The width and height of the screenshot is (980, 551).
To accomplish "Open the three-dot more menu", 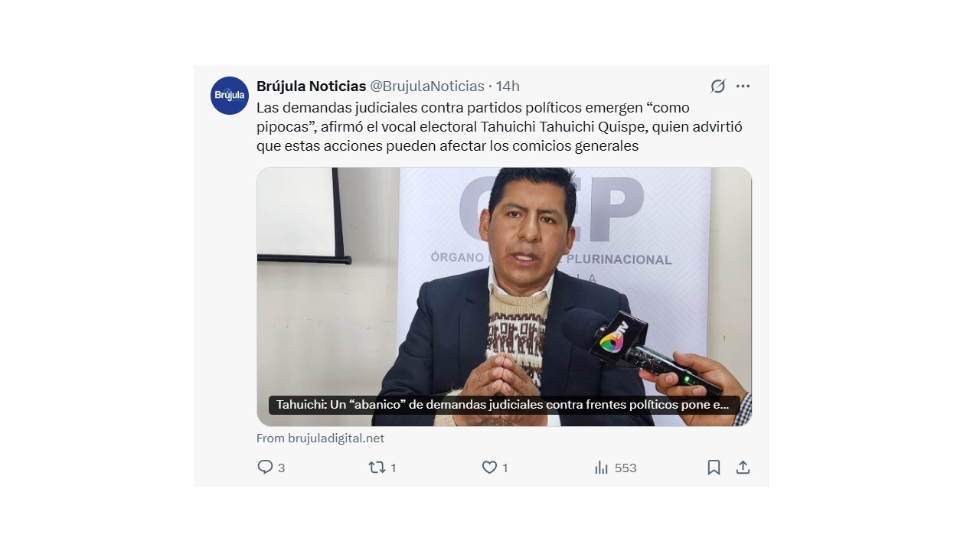I will (743, 86).
